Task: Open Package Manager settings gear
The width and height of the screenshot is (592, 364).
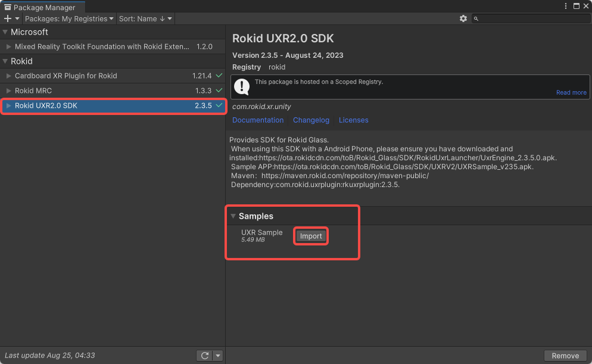Action: pyautogui.click(x=463, y=18)
